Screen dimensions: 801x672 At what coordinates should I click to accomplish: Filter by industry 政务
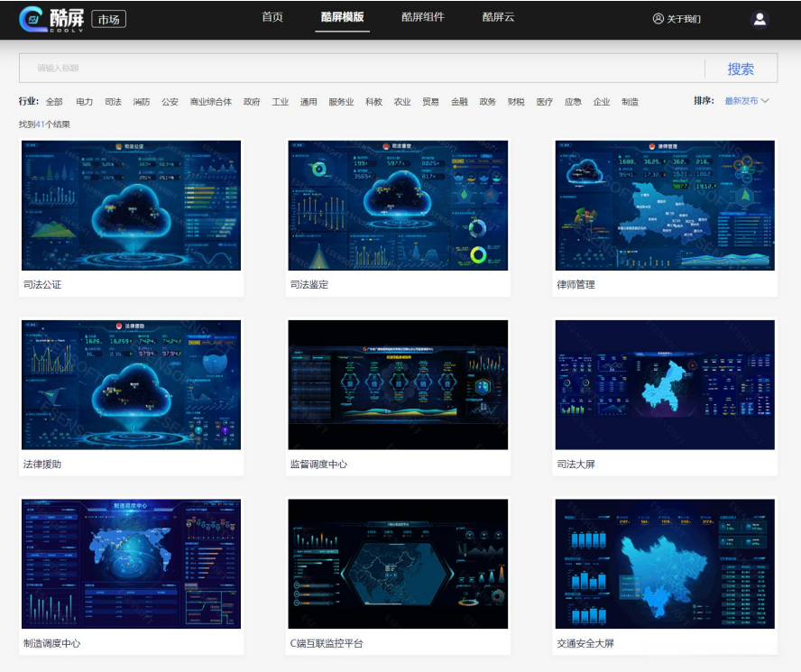click(x=488, y=102)
